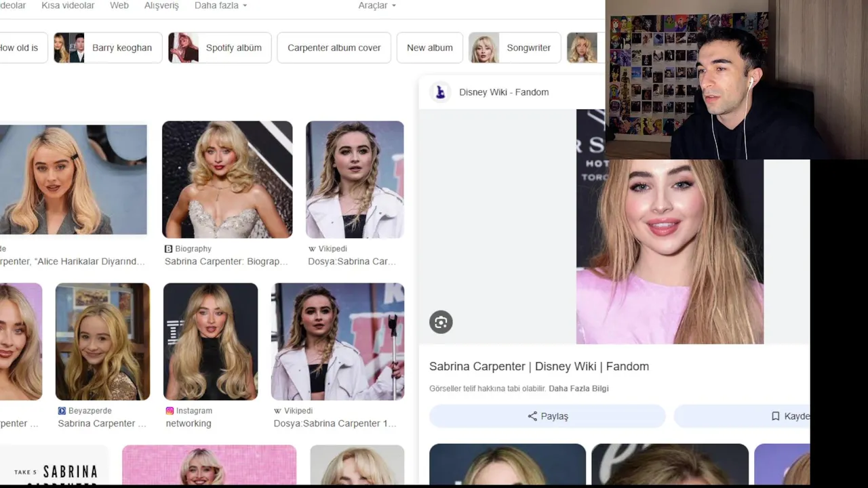Click the 'networking' caption
Image resolution: width=868 pixels, height=488 pixels.
[x=189, y=424]
